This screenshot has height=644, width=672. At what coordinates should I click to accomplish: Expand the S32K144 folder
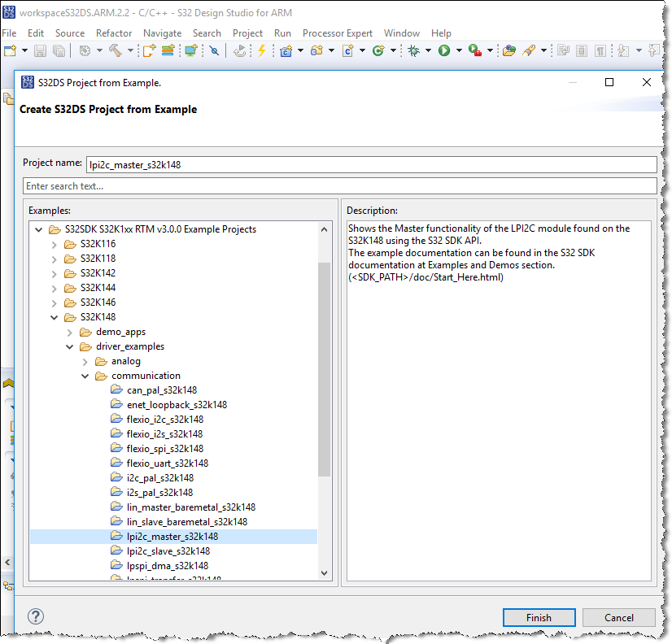coord(54,289)
